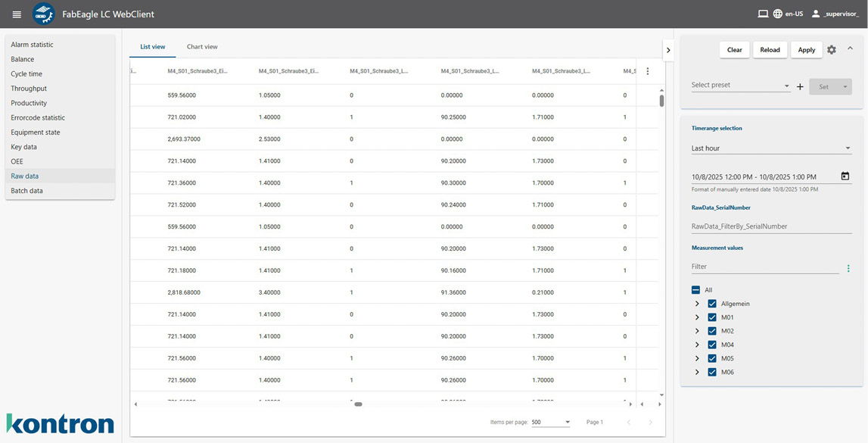This screenshot has width=868, height=443.
Task: Open the column options kebab menu
Action: coord(649,70)
